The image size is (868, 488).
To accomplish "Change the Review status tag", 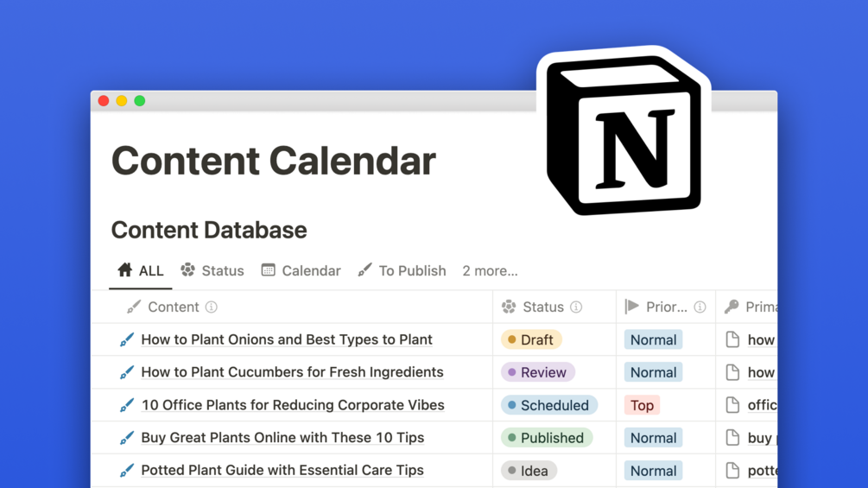I will coord(538,372).
